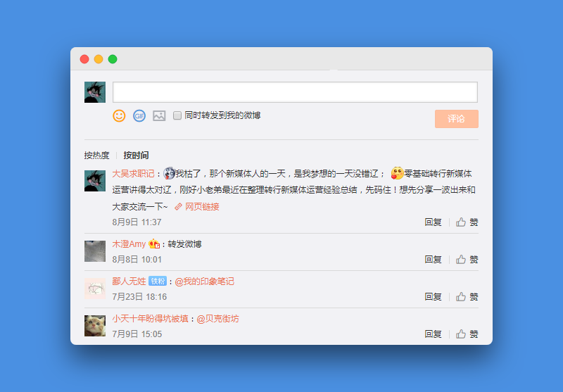Screen dimensions: 563x392
Task: Open the GIF picker icon
Action: 139,115
